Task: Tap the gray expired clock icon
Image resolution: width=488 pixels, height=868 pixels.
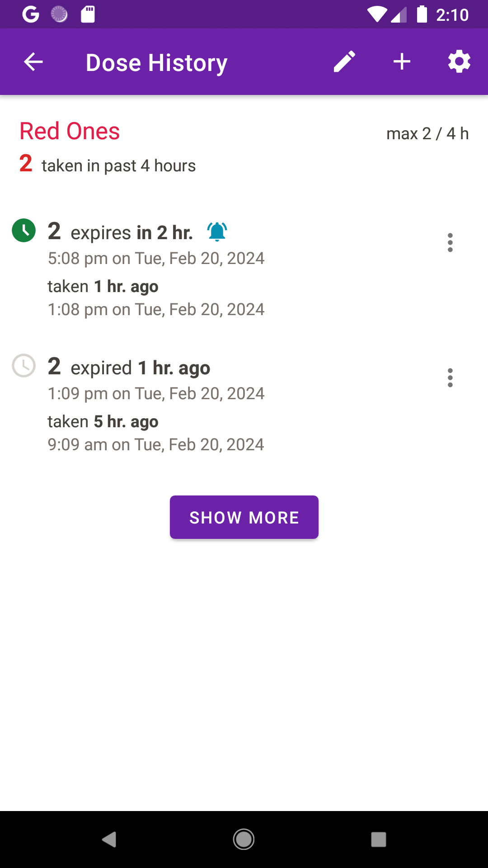Action: (x=23, y=366)
